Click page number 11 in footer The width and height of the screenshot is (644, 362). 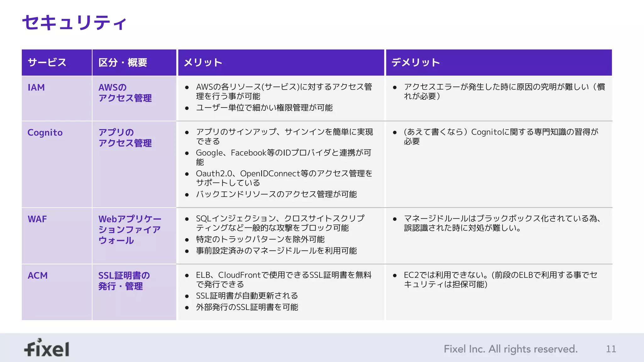pos(611,349)
